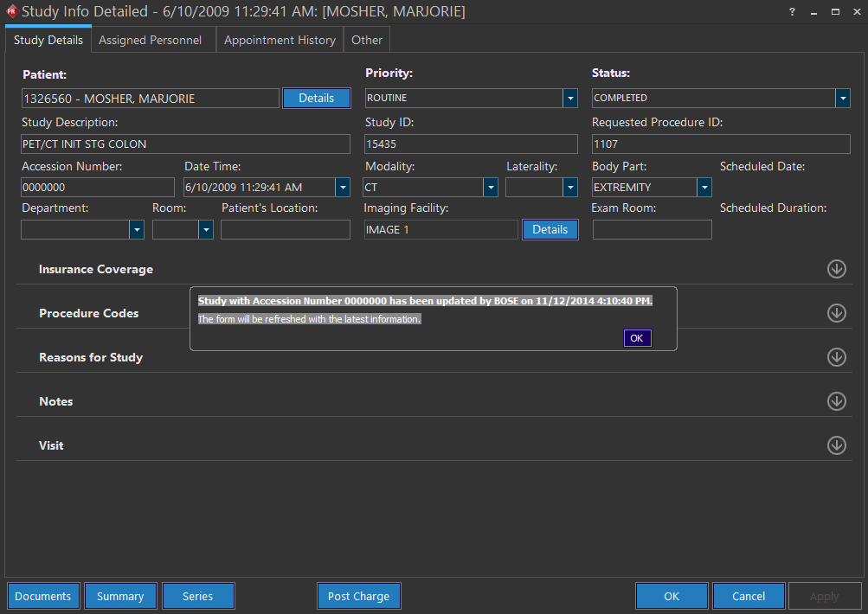Open the Status dropdown arrow
Screen dimensions: 868x614
(x=842, y=99)
